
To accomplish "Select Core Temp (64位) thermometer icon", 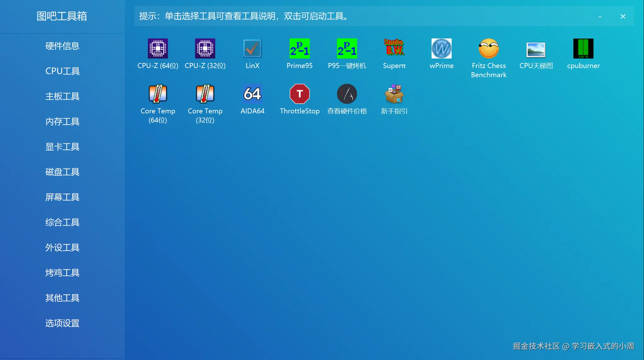I will [158, 94].
